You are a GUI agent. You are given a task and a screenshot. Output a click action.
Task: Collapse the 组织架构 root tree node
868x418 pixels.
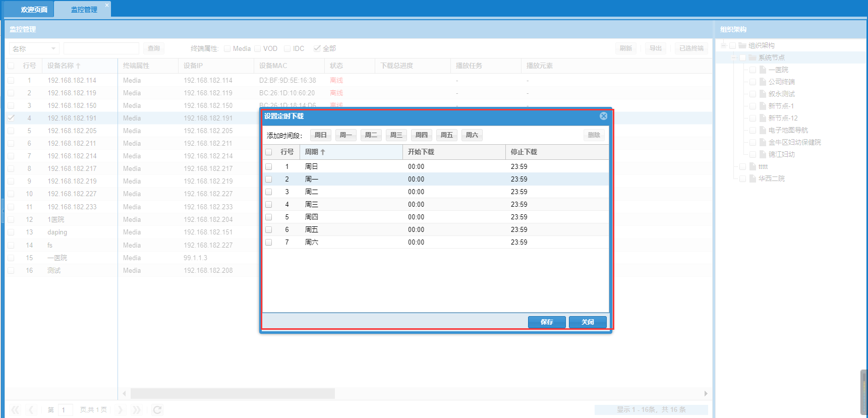coord(724,45)
